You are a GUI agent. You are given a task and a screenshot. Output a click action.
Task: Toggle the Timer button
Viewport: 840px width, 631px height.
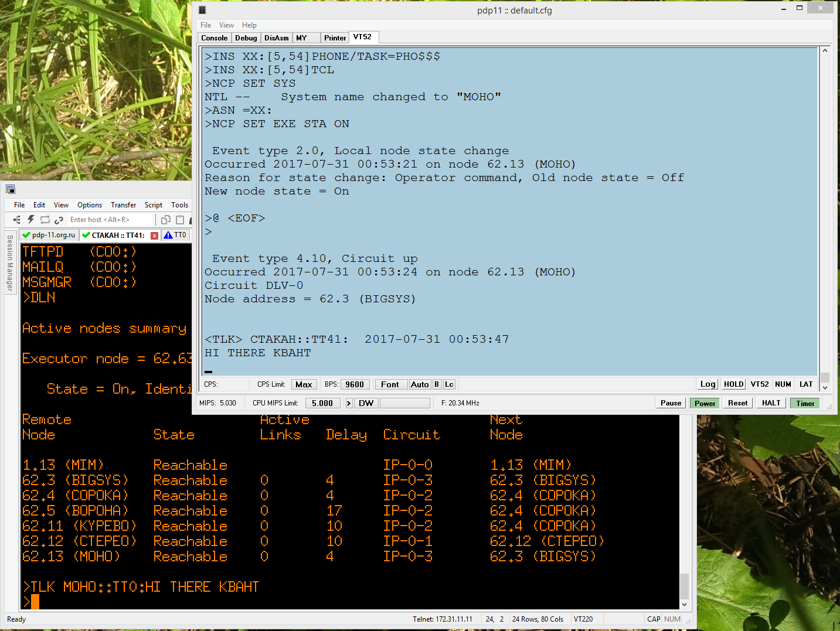click(805, 403)
